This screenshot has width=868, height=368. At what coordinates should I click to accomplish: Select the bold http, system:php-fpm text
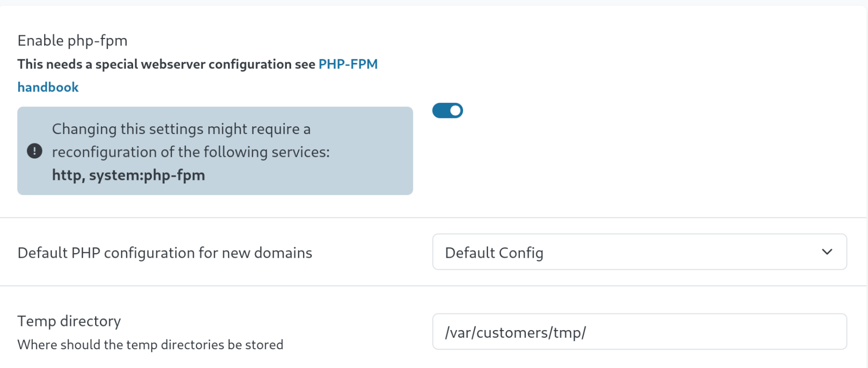click(128, 175)
